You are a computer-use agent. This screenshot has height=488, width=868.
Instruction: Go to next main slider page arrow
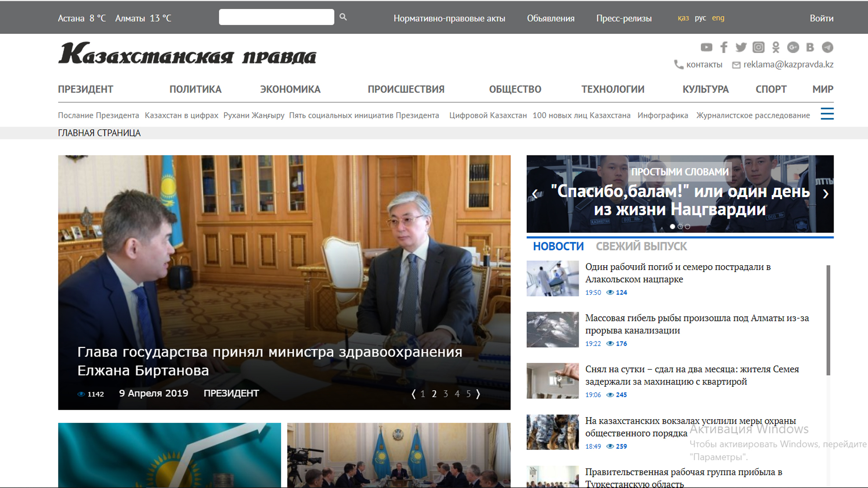click(x=478, y=394)
